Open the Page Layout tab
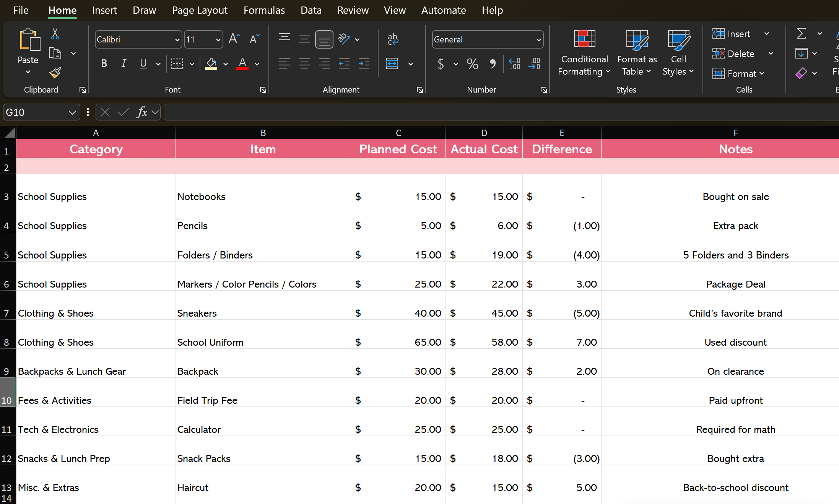This screenshot has width=839, height=504. (x=200, y=10)
